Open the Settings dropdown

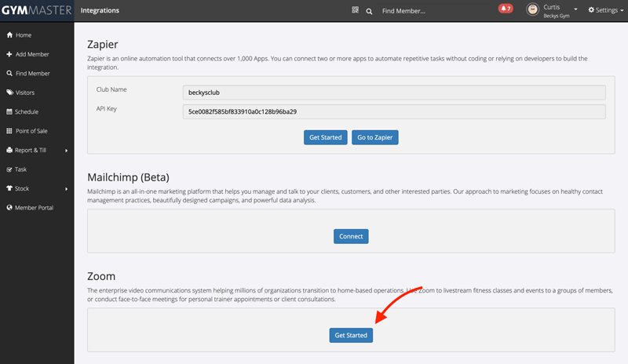click(607, 10)
